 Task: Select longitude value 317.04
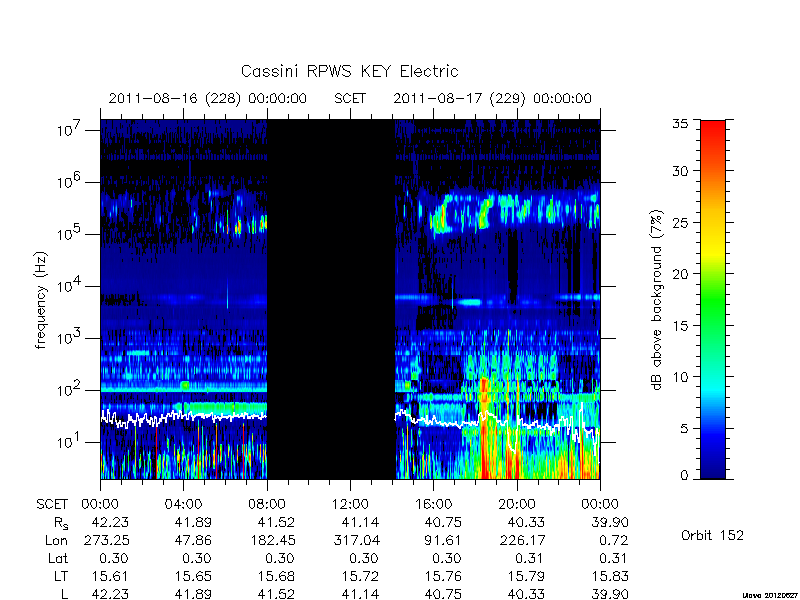click(357, 540)
